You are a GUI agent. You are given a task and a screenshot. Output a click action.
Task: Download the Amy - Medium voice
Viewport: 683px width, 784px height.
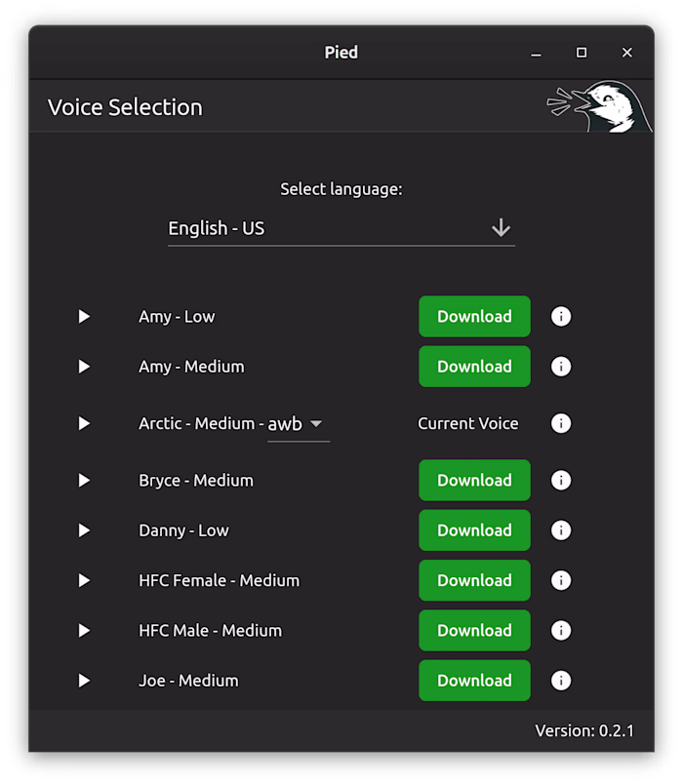point(474,367)
